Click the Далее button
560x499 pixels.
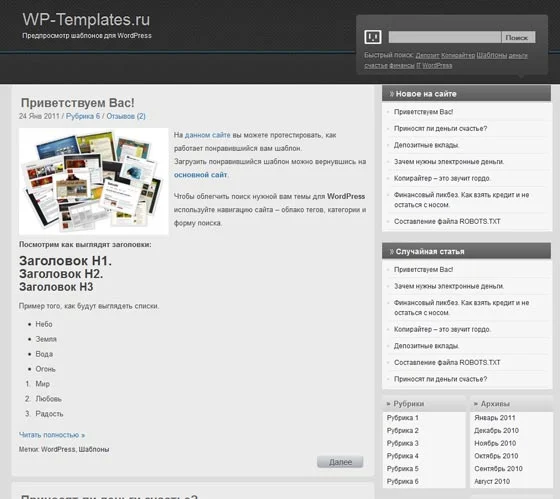pyautogui.click(x=340, y=462)
